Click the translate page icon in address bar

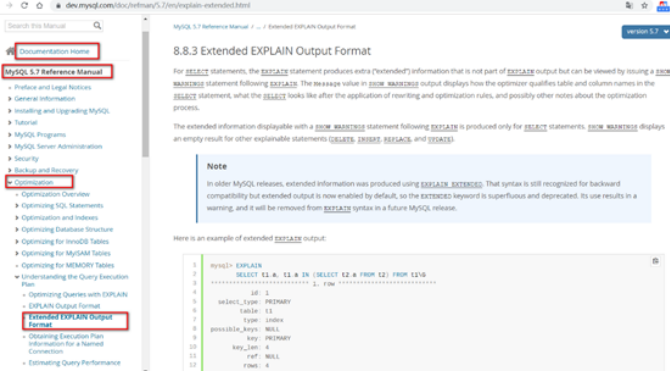(629, 6)
